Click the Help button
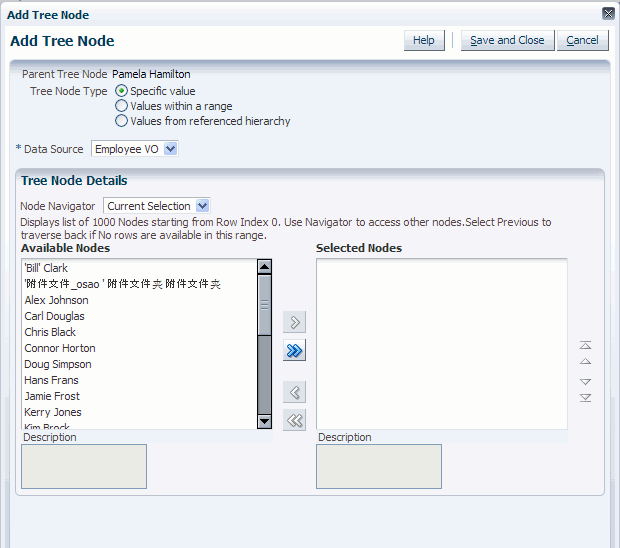620x548 pixels. point(424,40)
